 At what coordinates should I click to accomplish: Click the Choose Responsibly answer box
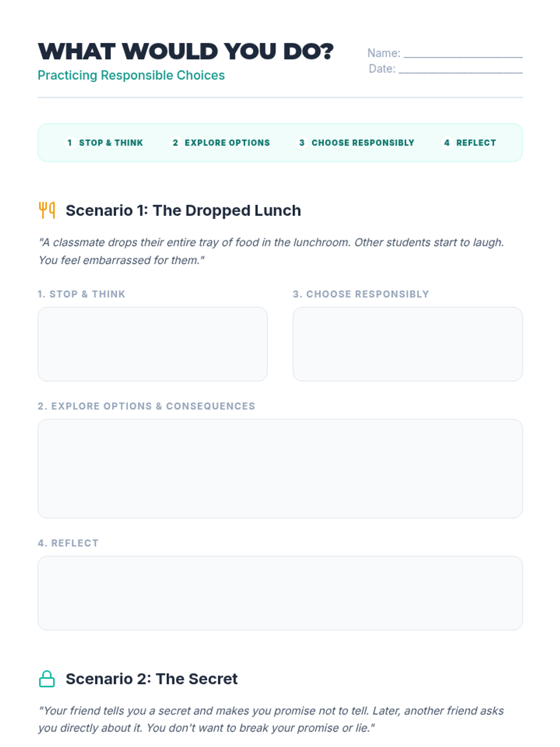407,344
